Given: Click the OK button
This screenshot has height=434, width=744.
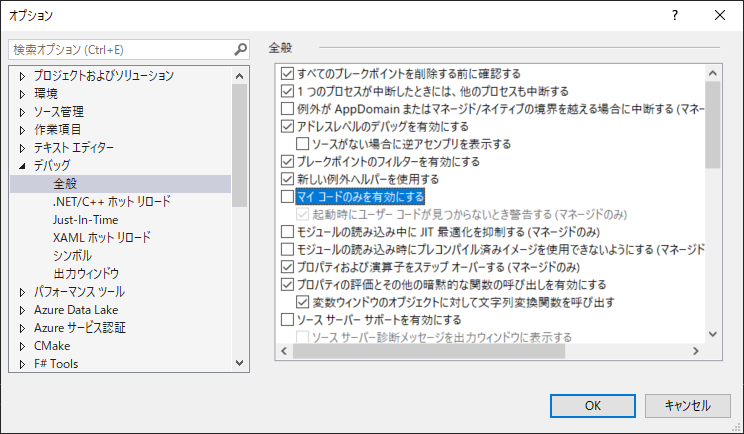Looking at the screenshot, I should [592, 405].
